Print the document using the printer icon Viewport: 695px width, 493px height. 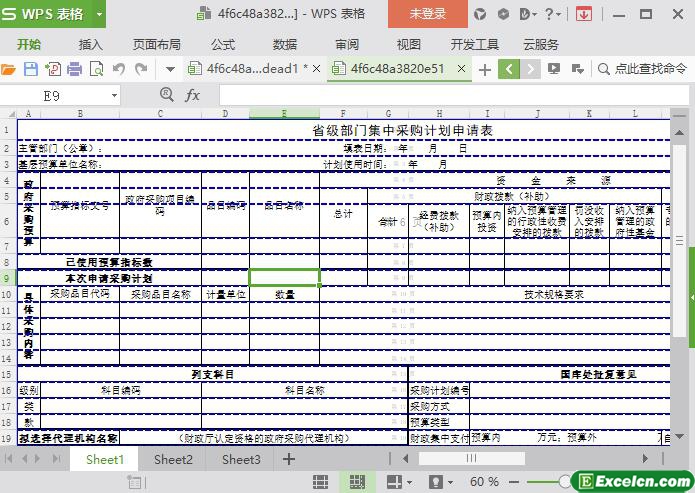point(74,69)
